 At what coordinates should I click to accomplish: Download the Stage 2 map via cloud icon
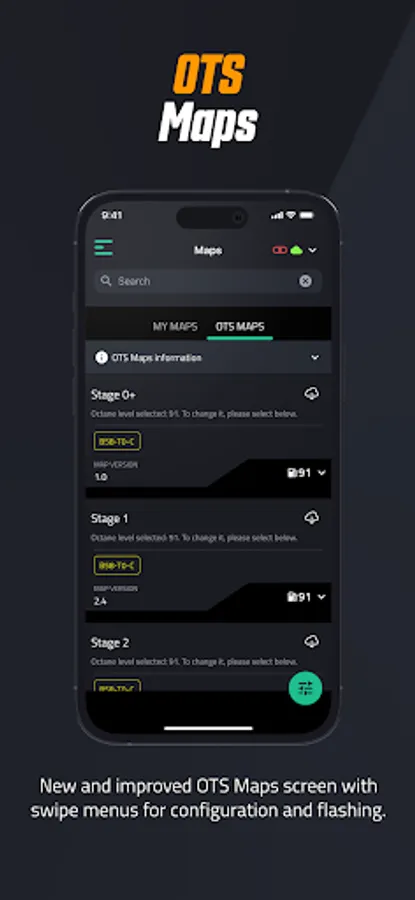312,642
